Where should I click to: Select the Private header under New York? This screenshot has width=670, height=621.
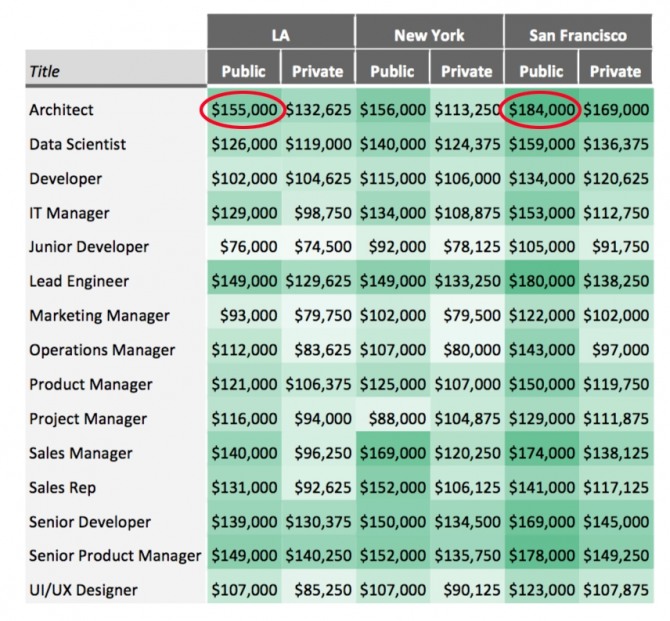point(467,71)
